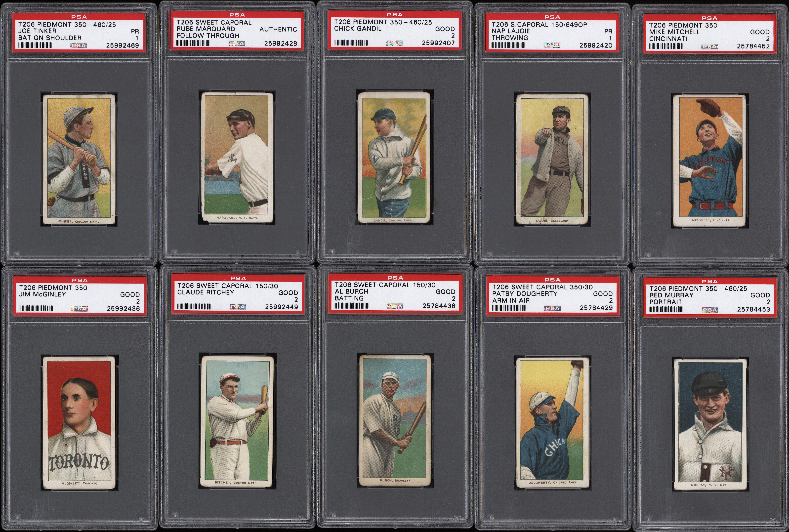Click the Claude Ritchey card image
This screenshot has width=789, height=532.
pyautogui.click(x=237, y=422)
